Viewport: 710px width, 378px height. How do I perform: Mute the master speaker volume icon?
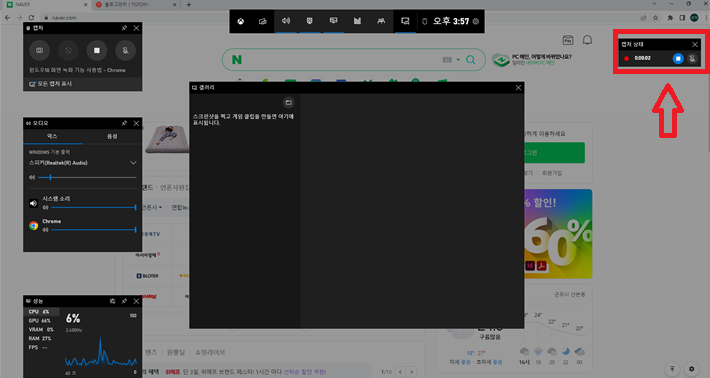point(32,177)
